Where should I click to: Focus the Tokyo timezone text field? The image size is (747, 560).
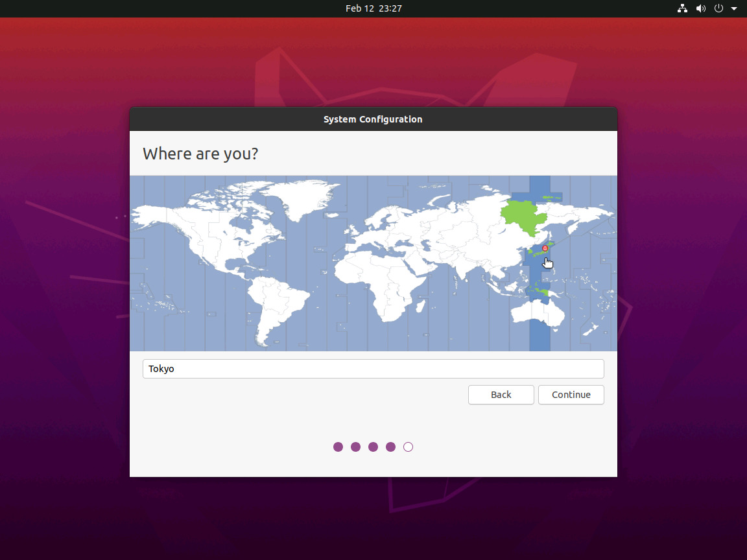point(373,369)
